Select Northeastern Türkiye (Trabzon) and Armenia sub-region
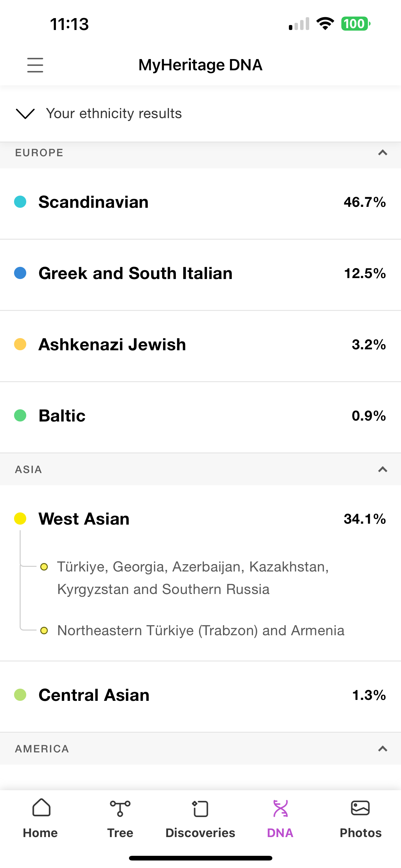 click(x=201, y=631)
